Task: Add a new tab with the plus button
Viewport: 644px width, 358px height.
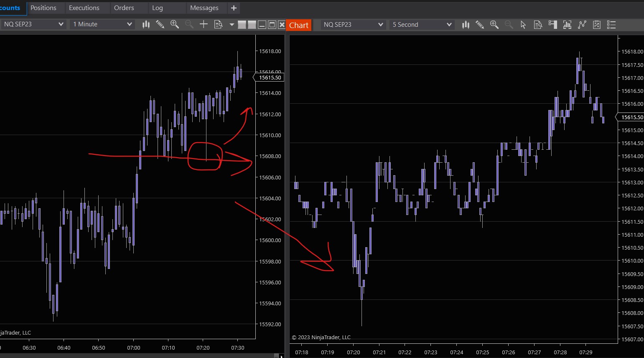Action: [x=234, y=8]
